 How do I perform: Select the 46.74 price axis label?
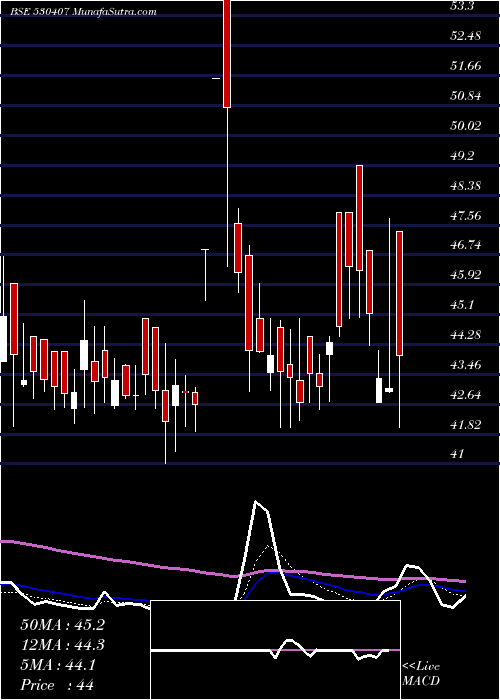(x=466, y=245)
